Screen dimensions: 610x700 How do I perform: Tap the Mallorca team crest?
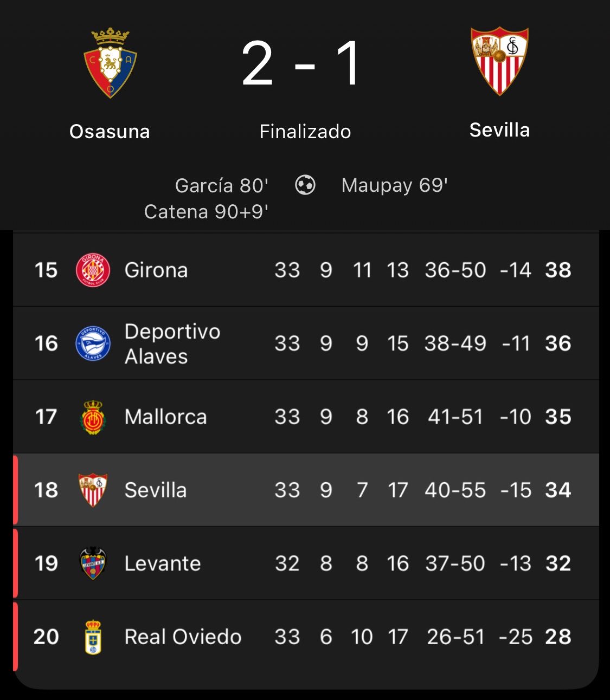[93, 417]
